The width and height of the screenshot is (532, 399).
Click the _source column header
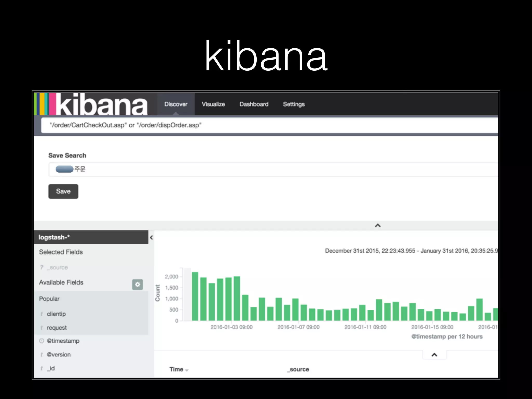click(298, 369)
